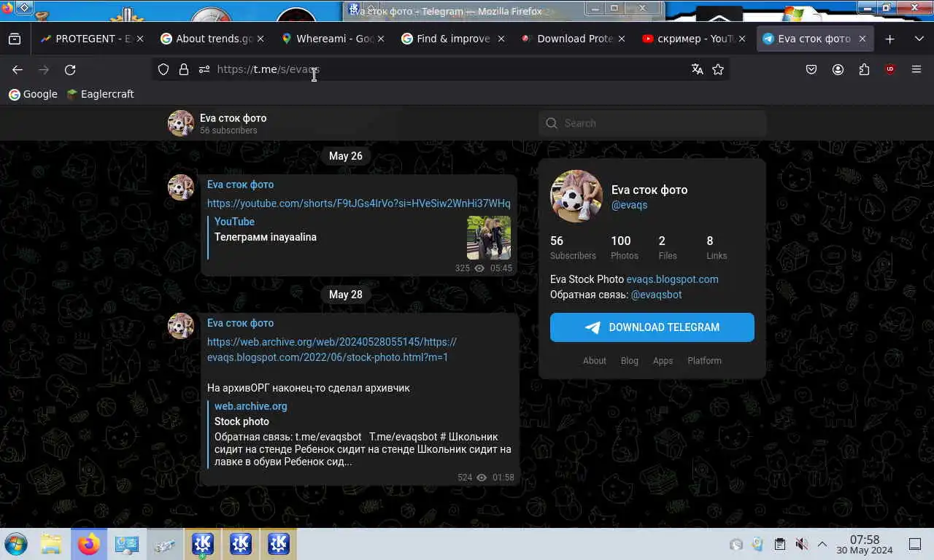Open the evaqs.blogspot.com link
The image size is (934, 560).
[x=672, y=279]
